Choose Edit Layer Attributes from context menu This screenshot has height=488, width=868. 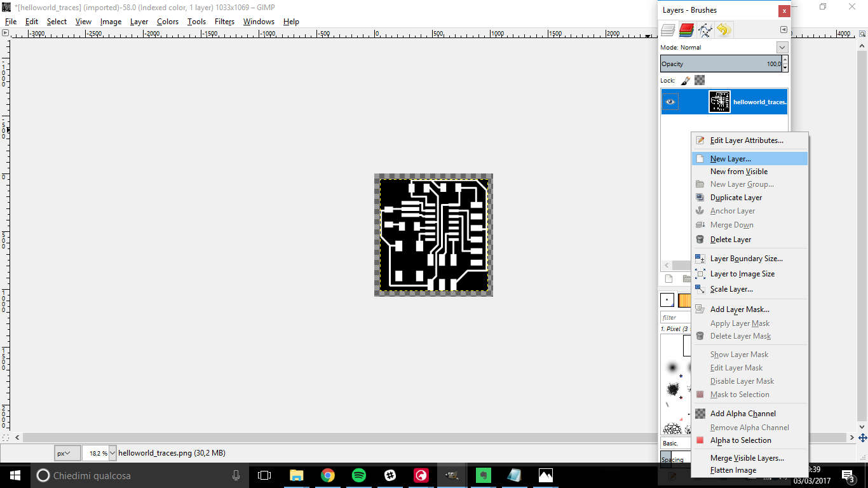tap(750, 140)
